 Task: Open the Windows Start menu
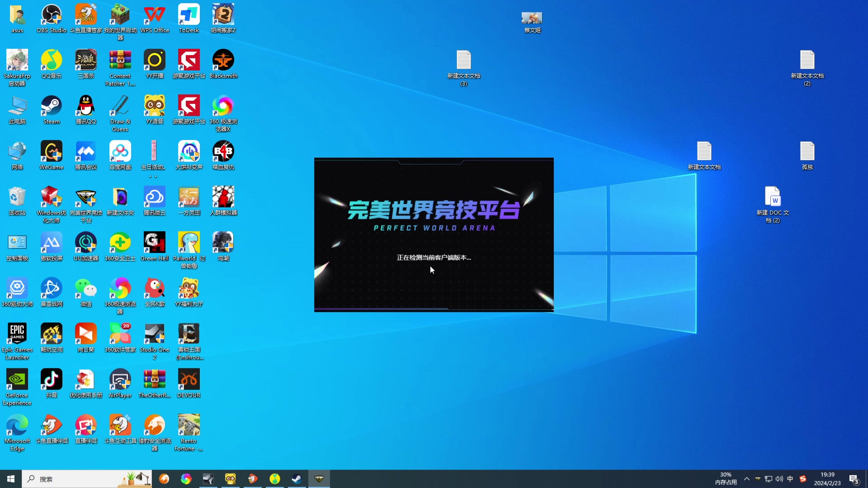11,479
